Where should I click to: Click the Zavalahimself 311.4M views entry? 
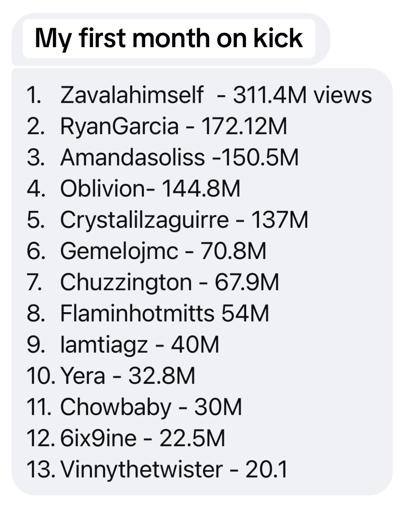[199, 95]
